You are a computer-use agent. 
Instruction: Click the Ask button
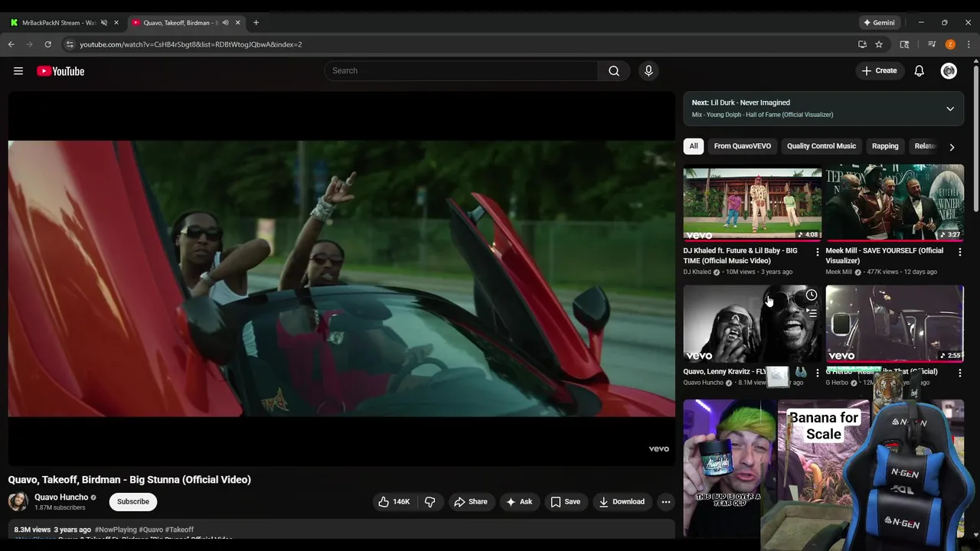[519, 502]
